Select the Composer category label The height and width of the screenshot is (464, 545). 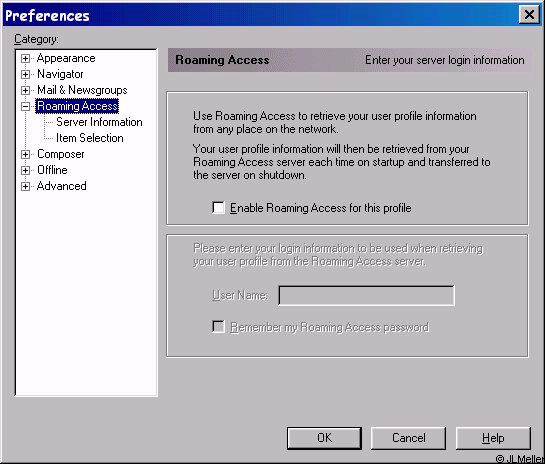click(x=60, y=154)
